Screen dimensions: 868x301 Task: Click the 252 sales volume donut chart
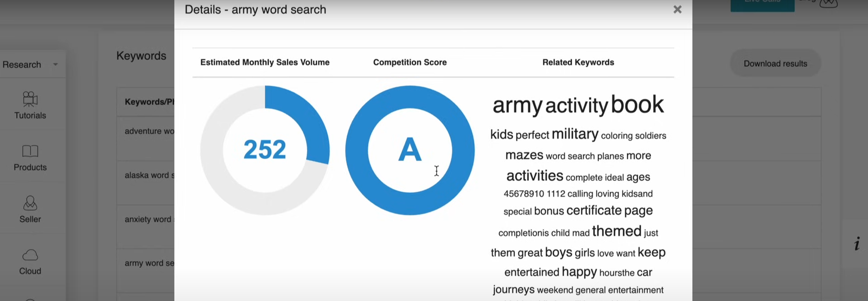[265, 149]
